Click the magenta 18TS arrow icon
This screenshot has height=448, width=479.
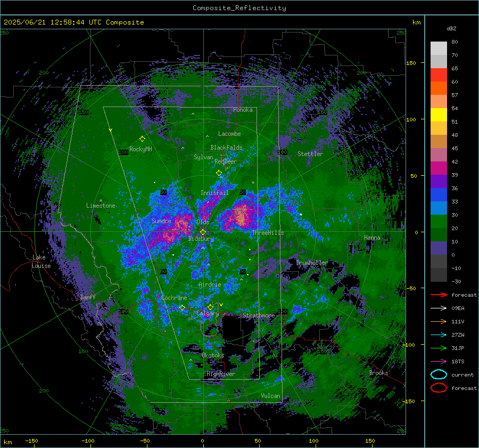coord(439,362)
